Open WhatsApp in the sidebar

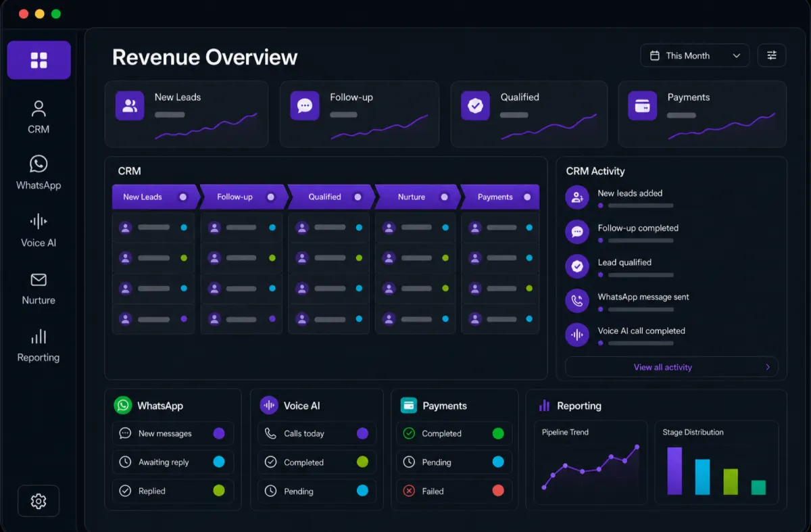39,173
